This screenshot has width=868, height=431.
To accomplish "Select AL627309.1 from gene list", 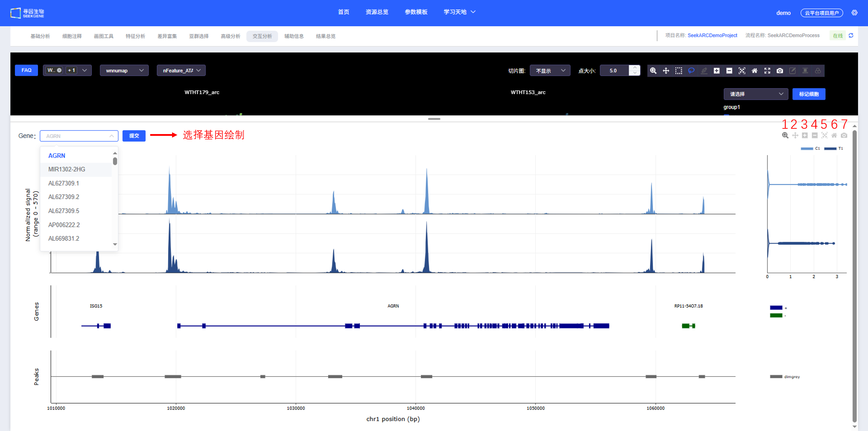I will pos(76,183).
